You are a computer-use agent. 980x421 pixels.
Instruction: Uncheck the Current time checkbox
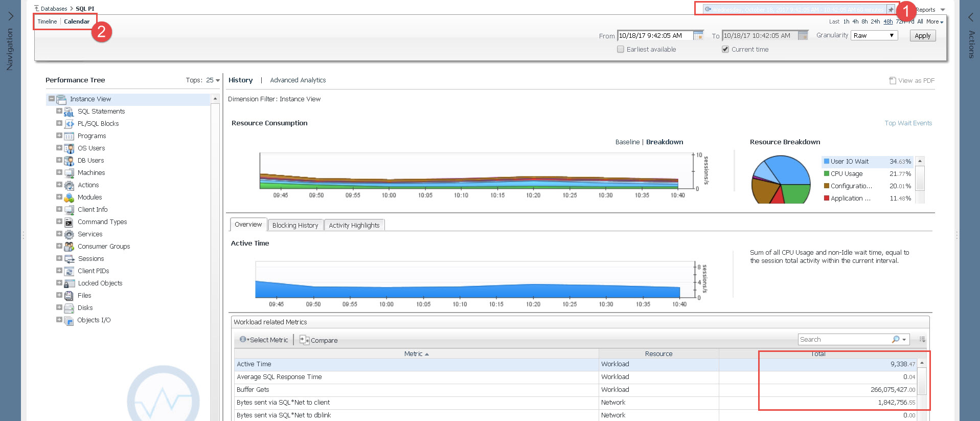pyautogui.click(x=725, y=50)
